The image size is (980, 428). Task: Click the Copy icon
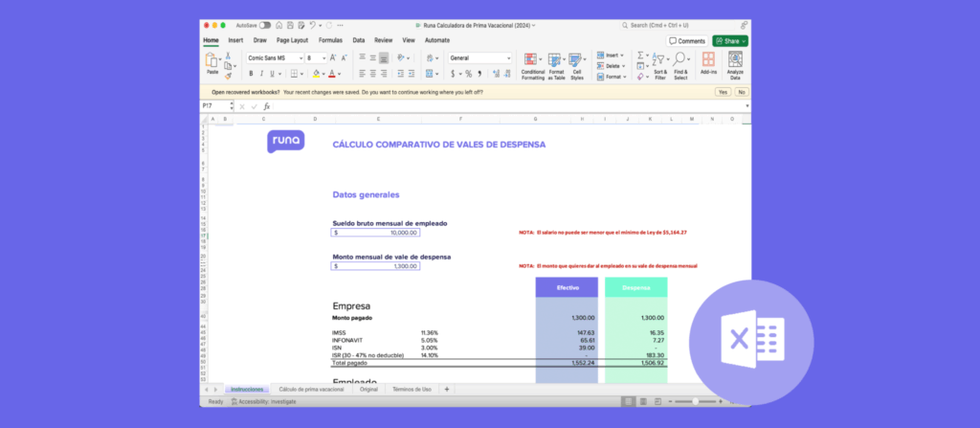coord(228,66)
